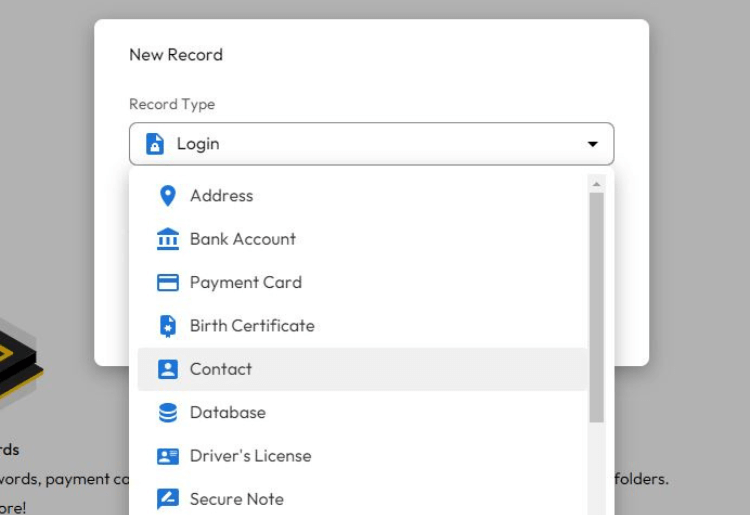Click the scrollbar's up arrow
Viewport: 750px width, 515px height.
[x=597, y=184]
